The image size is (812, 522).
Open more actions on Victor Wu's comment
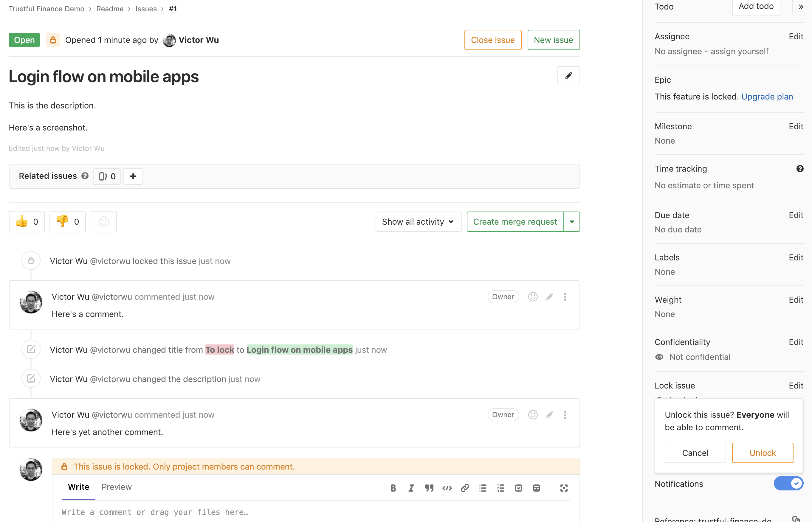(565, 296)
